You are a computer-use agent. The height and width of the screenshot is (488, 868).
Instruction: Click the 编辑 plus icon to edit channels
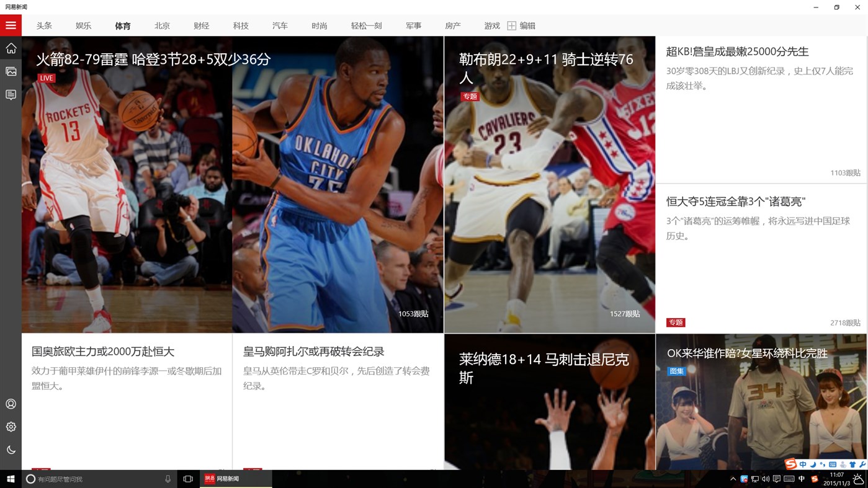click(511, 25)
